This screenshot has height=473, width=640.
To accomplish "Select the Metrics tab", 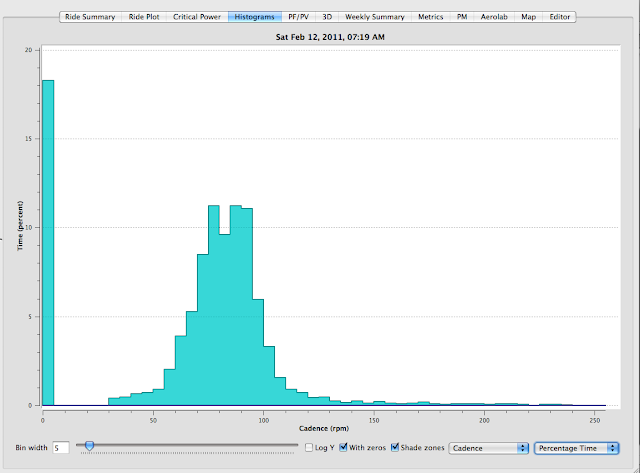I will pyautogui.click(x=431, y=17).
